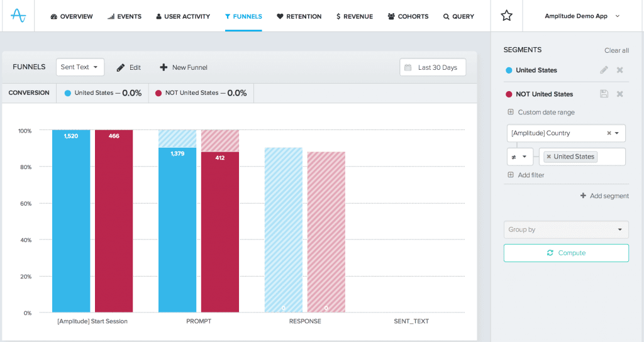Click Clear all segments link
Image resolution: width=644 pixels, height=342 pixels.
tap(616, 50)
